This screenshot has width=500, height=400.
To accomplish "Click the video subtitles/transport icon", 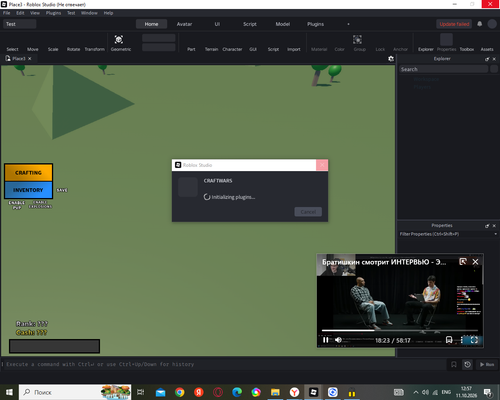I will [x=449, y=340].
